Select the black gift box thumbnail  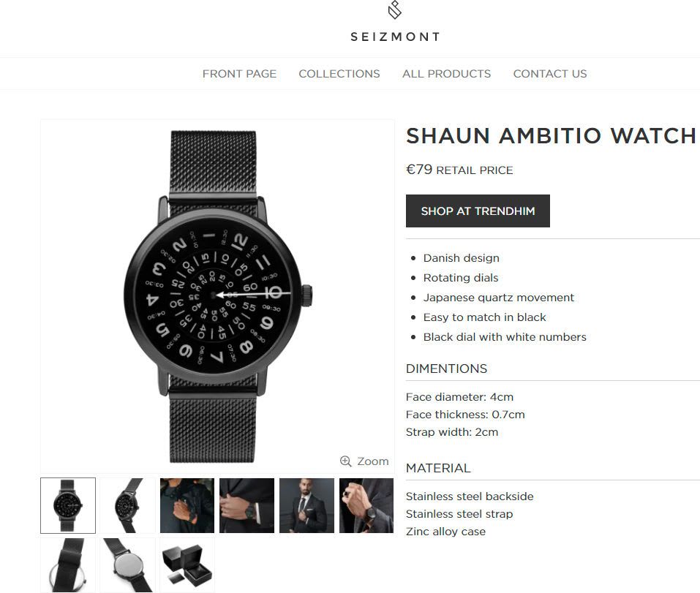(187, 565)
